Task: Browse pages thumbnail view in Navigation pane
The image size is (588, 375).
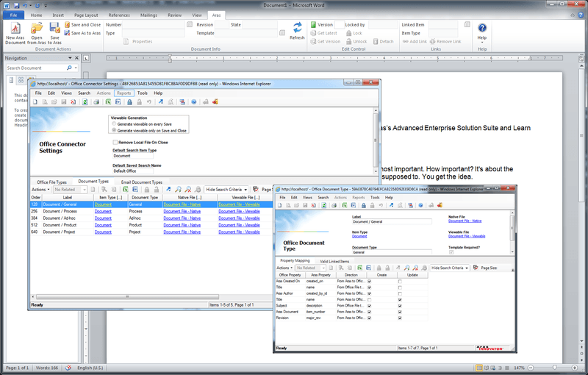Action: click(21, 80)
